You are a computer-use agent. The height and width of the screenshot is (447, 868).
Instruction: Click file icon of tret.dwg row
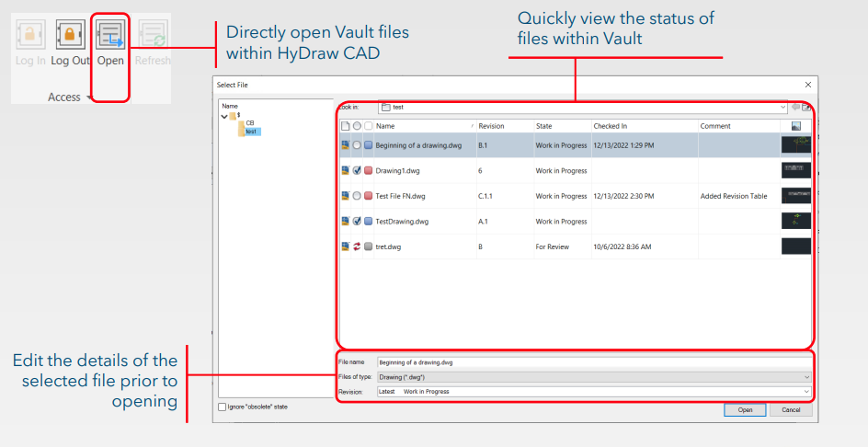tap(345, 246)
